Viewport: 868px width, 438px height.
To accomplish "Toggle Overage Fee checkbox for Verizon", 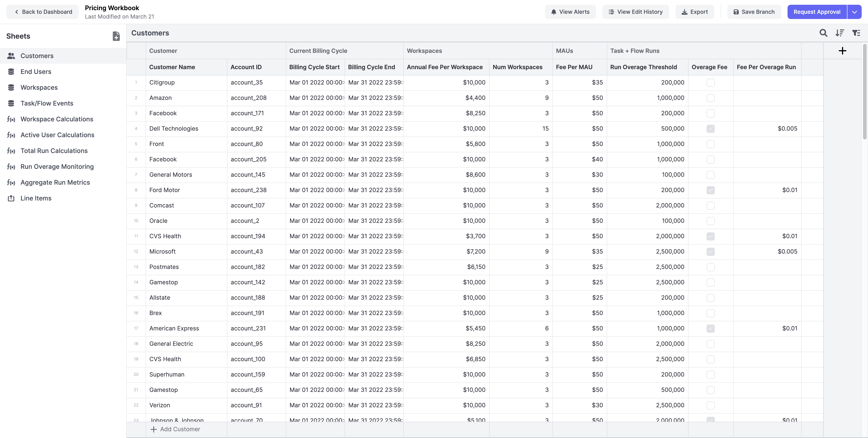I will coord(711,405).
